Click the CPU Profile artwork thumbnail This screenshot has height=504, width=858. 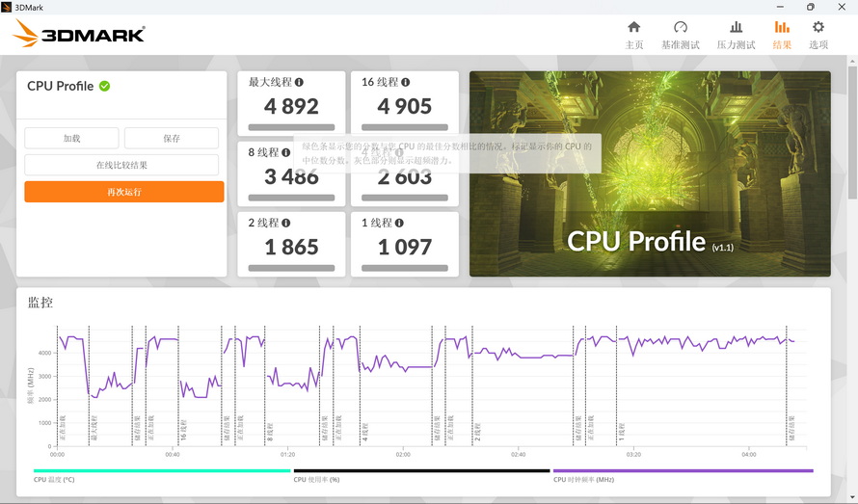click(650, 173)
